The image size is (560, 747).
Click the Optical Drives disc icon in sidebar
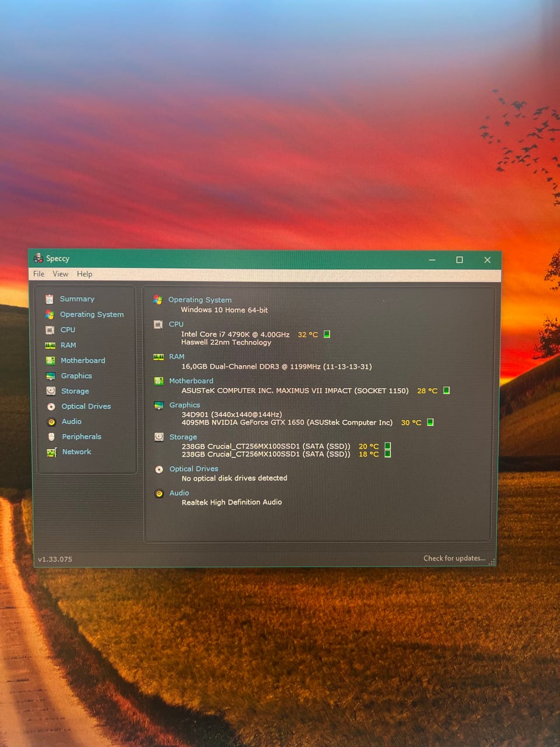tap(51, 407)
